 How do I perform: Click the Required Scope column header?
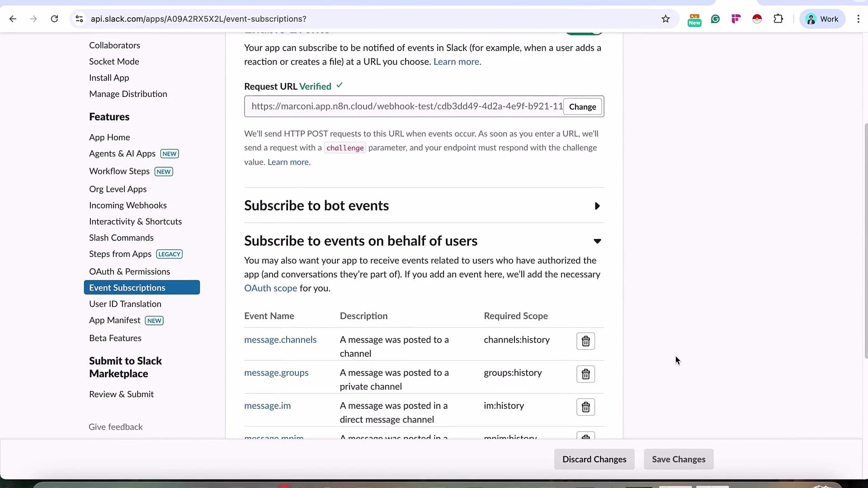[515, 316]
